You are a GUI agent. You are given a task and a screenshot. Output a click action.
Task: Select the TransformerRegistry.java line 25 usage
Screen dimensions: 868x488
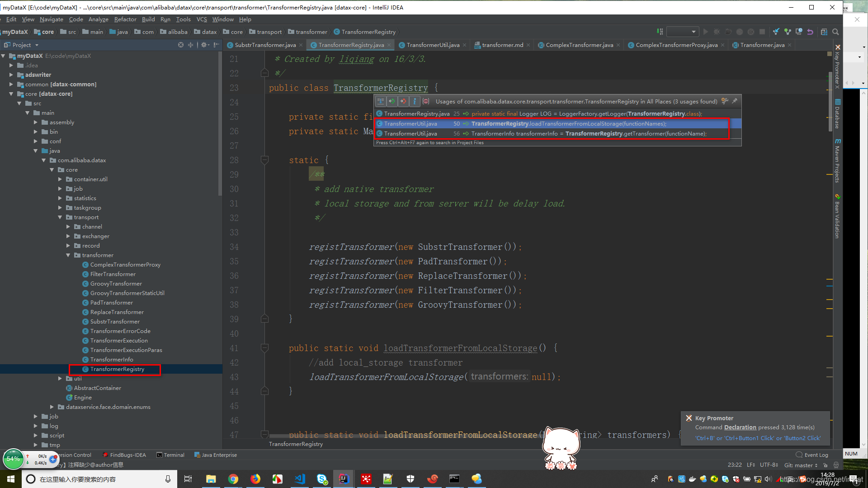(x=558, y=113)
